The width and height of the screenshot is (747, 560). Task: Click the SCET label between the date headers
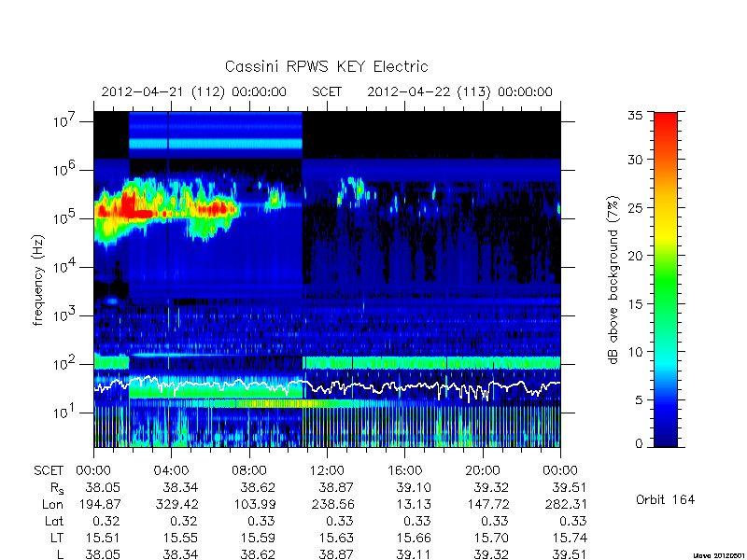pyautogui.click(x=327, y=91)
